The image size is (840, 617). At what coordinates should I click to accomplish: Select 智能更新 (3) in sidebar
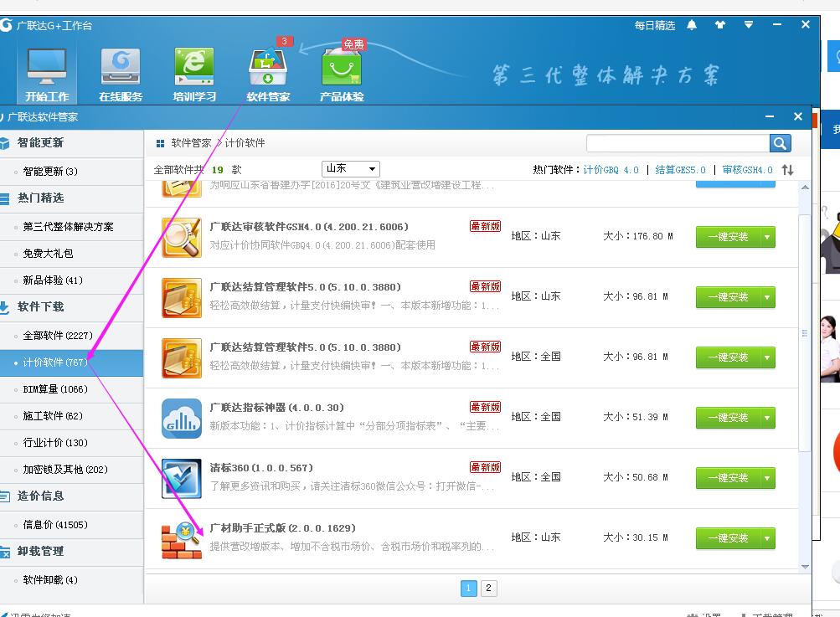click(71, 172)
